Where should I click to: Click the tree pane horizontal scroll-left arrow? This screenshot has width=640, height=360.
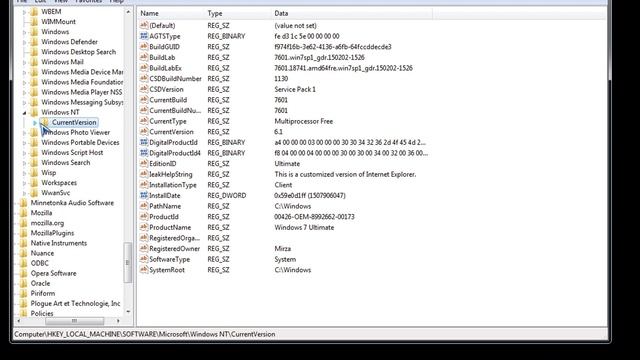coord(19,321)
